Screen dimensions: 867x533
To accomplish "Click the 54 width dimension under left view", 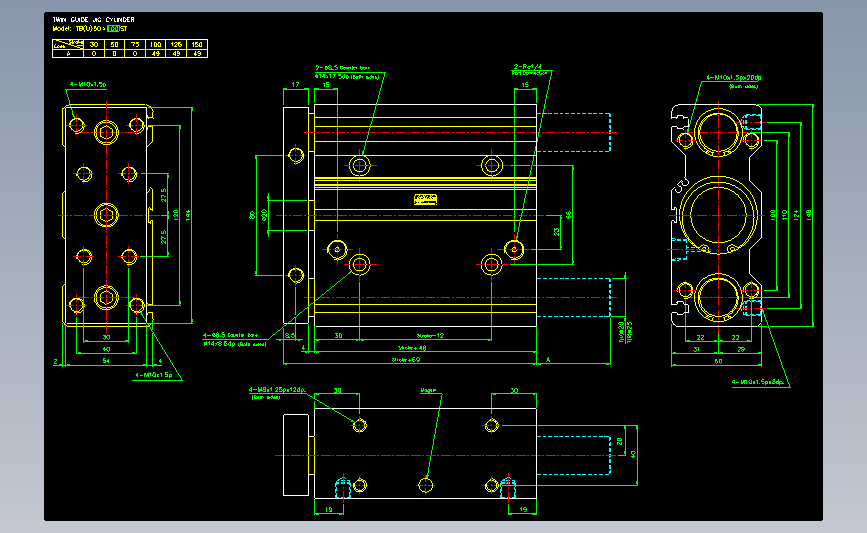I will coord(106,360).
